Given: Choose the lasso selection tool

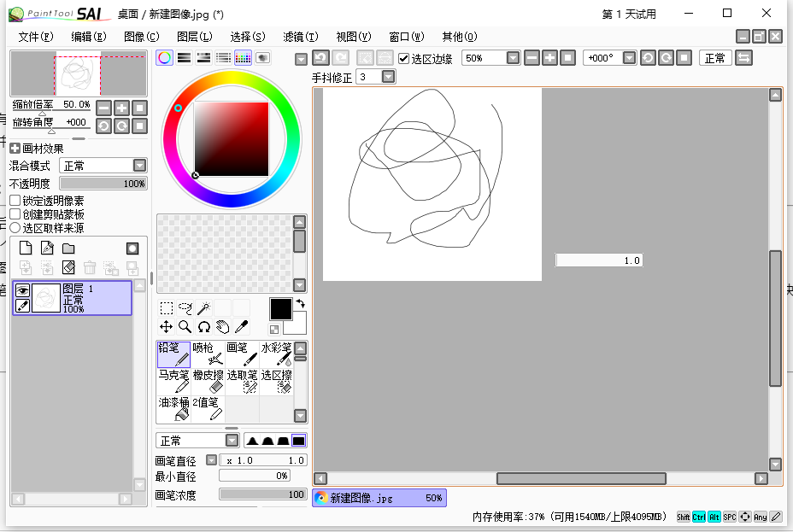Looking at the screenshot, I should coord(185,308).
